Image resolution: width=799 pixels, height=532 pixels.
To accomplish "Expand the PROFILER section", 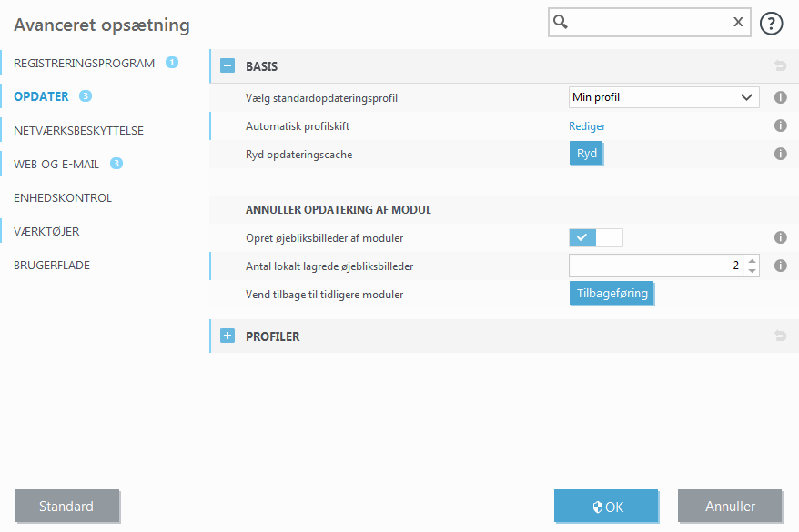I will [227, 336].
